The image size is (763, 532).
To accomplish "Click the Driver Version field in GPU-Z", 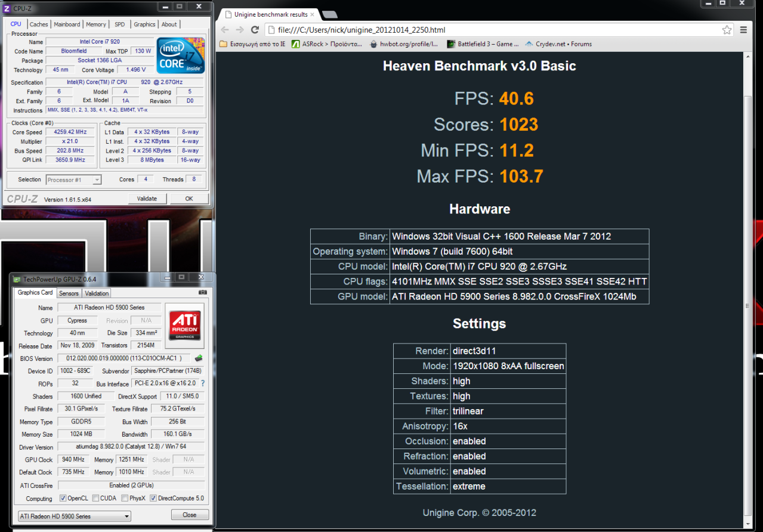I will 131,447.
